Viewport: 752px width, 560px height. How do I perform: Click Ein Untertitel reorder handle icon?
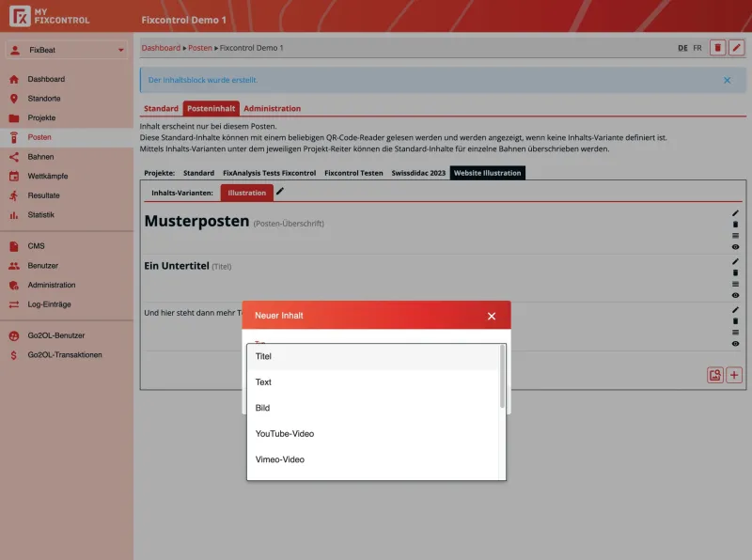click(x=735, y=284)
